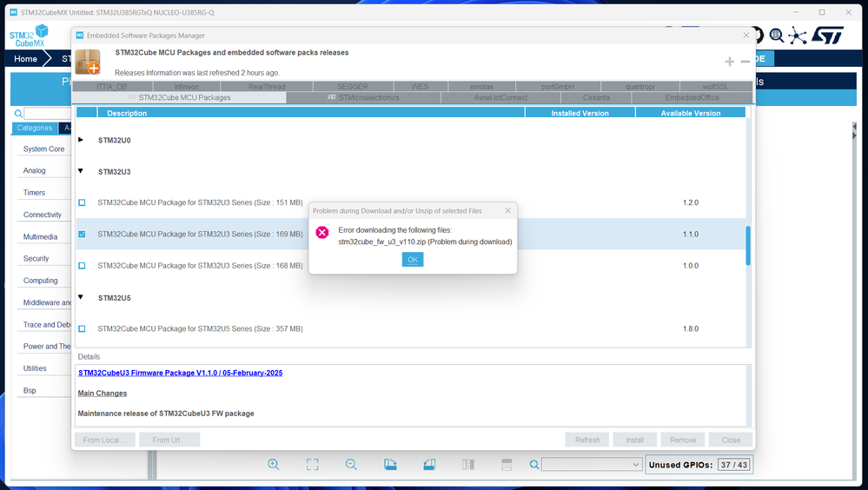This screenshot has width=868, height=490.
Task: Expand the Multimedia category
Action: click(x=40, y=237)
